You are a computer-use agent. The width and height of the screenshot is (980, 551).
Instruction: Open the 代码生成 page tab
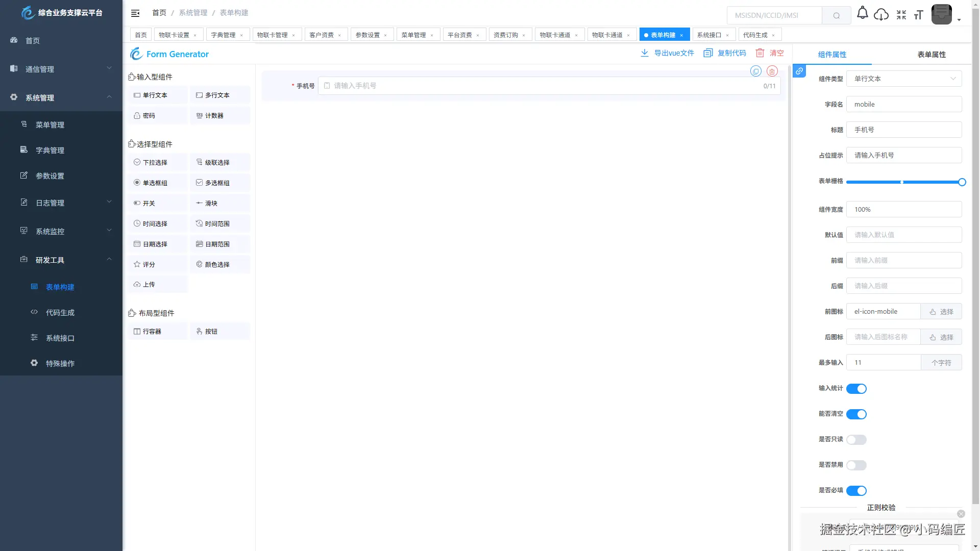(x=755, y=35)
